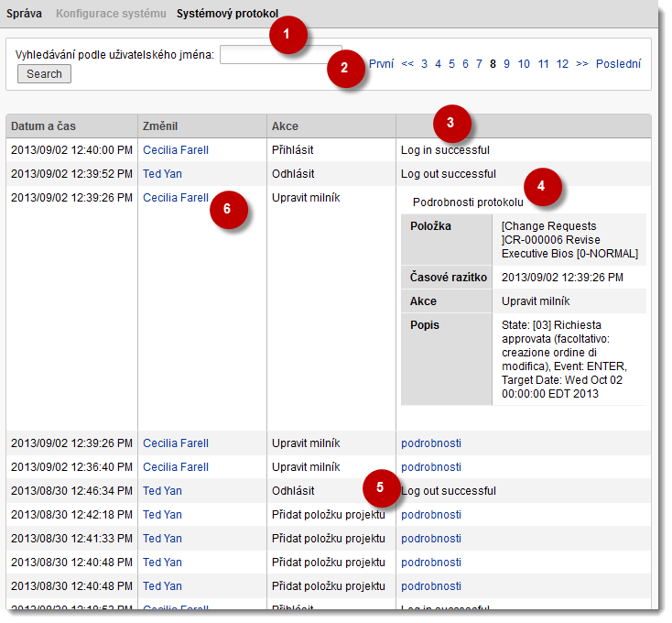This screenshot has height=623, width=672.
Task: Open Cecilia Farell in the 12:36:40 PM row
Action: click(175, 467)
